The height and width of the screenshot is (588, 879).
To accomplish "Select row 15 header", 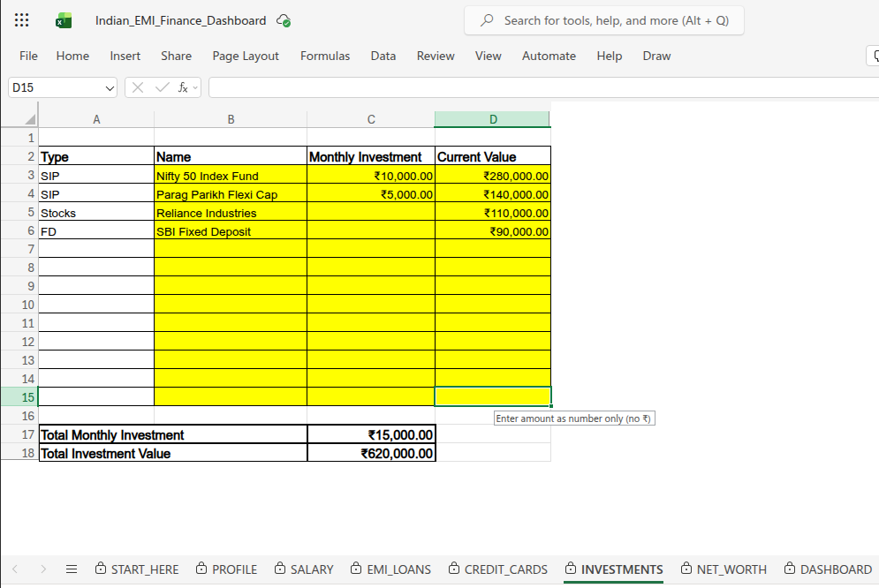I will (x=19, y=397).
